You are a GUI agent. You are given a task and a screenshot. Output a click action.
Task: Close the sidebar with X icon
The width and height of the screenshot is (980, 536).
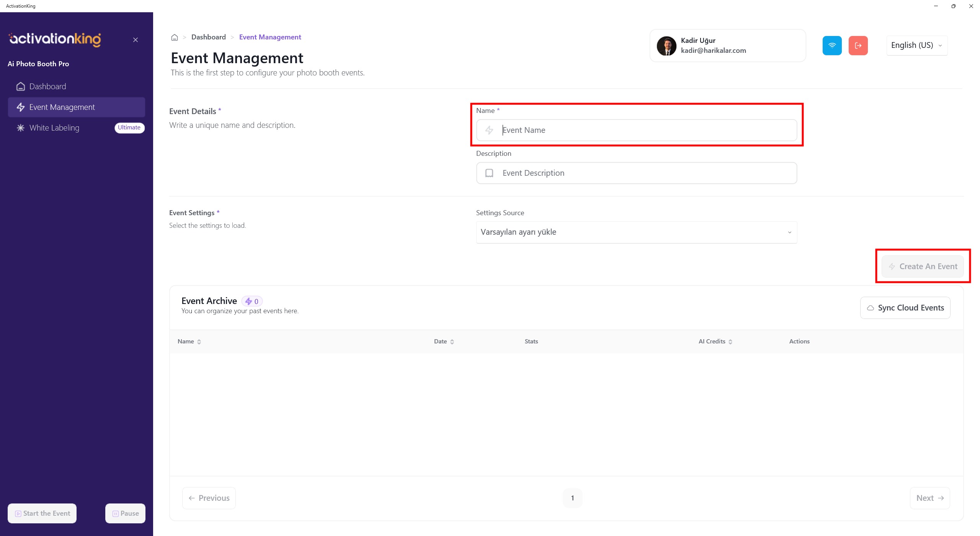tap(136, 40)
